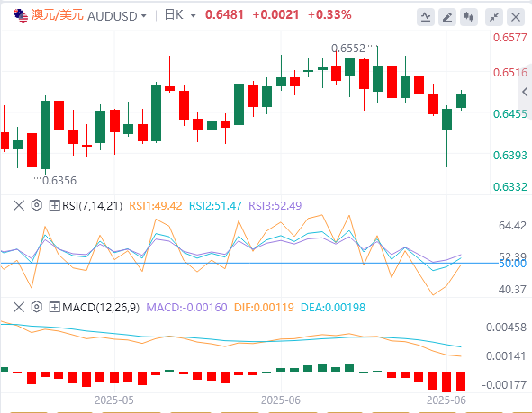The width and height of the screenshot is (532, 413).
Task: Remove the RSI indicator panel
Action: (19, 205)
